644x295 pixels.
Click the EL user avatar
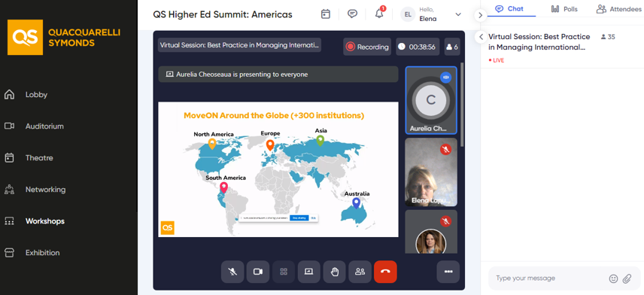[408, 15]
